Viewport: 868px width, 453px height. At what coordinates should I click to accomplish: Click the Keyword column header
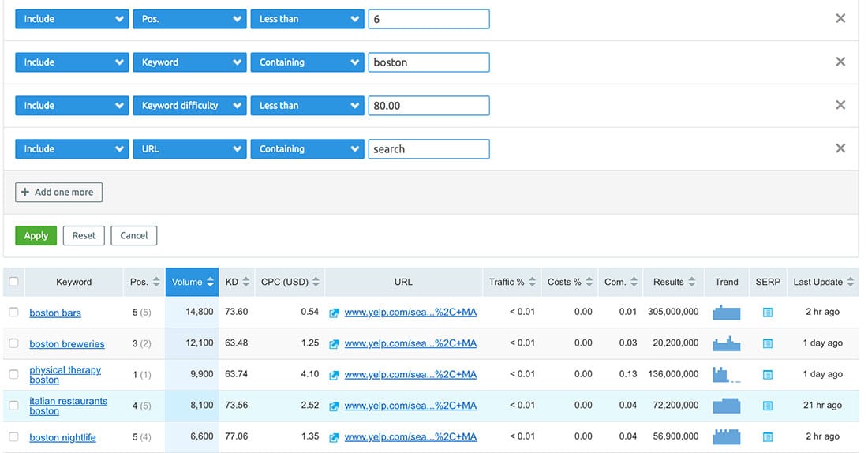pyautogui.click(x=73, y=282)
